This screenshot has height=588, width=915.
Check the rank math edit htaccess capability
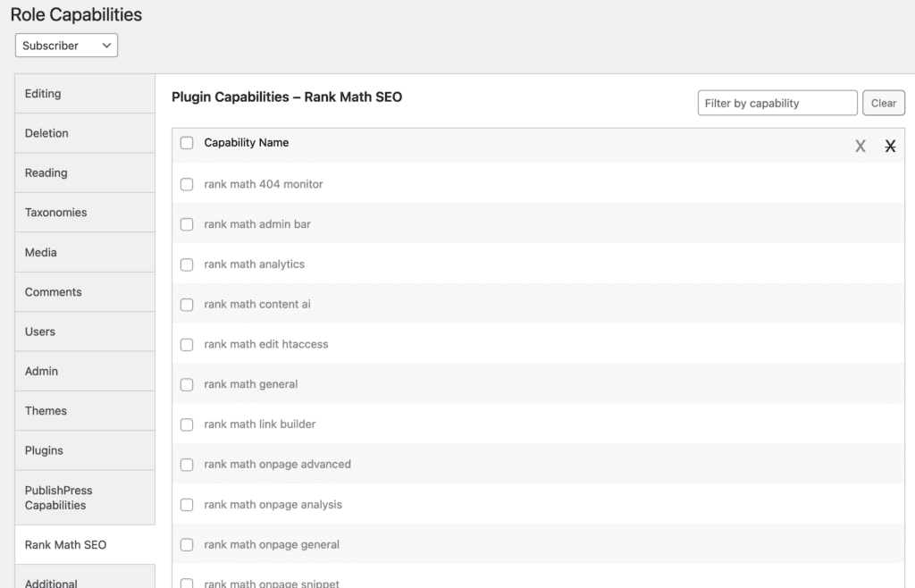point(187,344)
